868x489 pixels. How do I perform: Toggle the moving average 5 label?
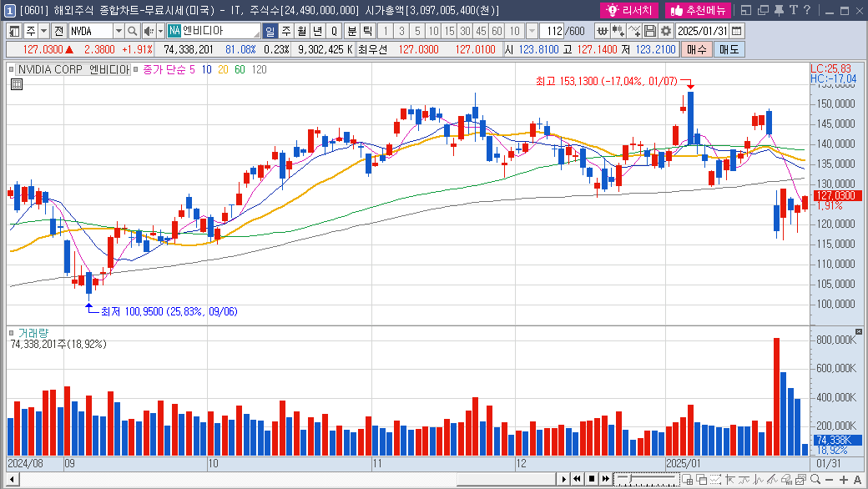(192, 70)
